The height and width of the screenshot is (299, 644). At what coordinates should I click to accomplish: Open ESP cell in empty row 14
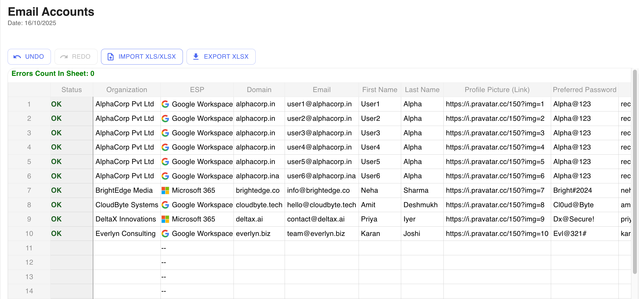[x=197, y=291]
